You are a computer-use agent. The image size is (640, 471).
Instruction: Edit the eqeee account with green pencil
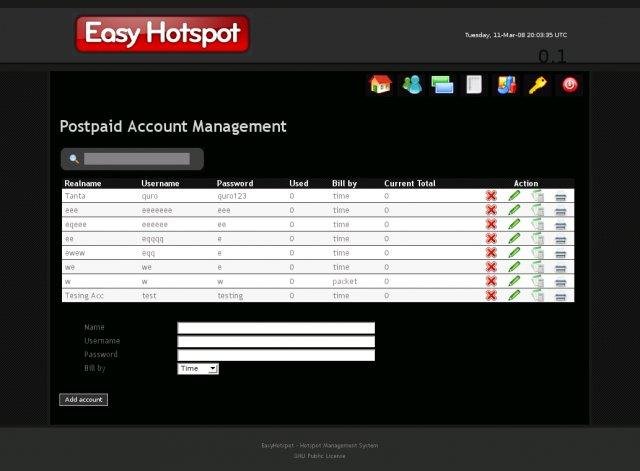coord(514,224)
